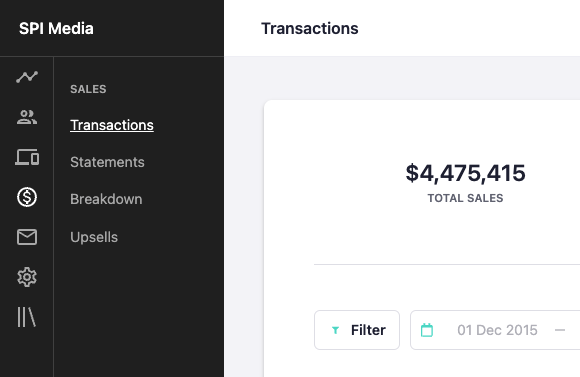Viewport: 580px width, 377px height.
Task: Click the Filter button
Action: click(357, 330)
